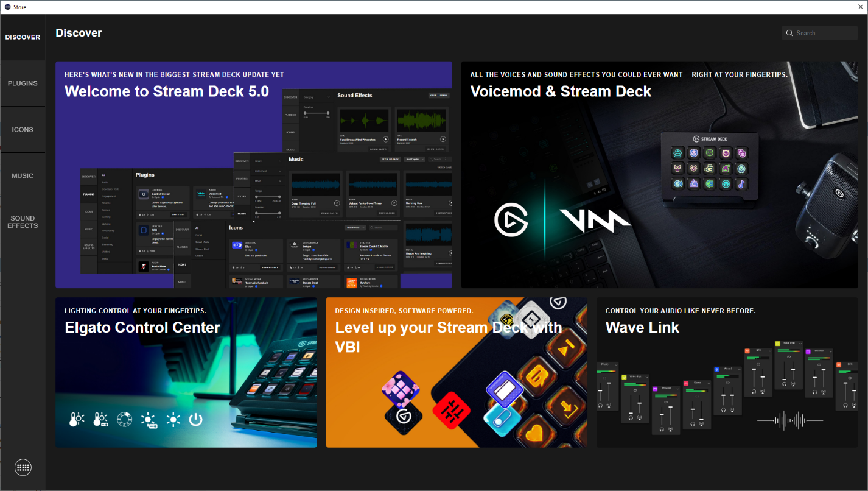
Task: Select the Elgato Control Center title
Action: tap(142, 328)
